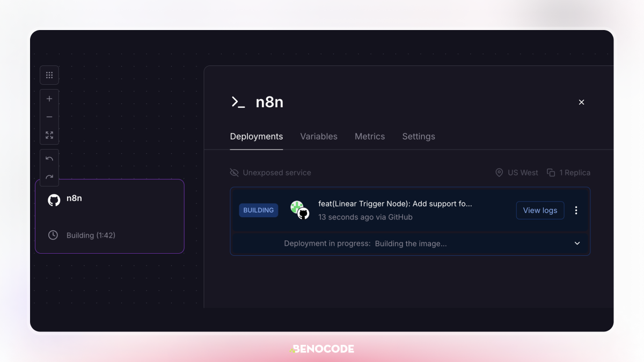Expand the deployment progress chevron
The image size is (644, 362).
pyautogui.click(x=577, y=243)
